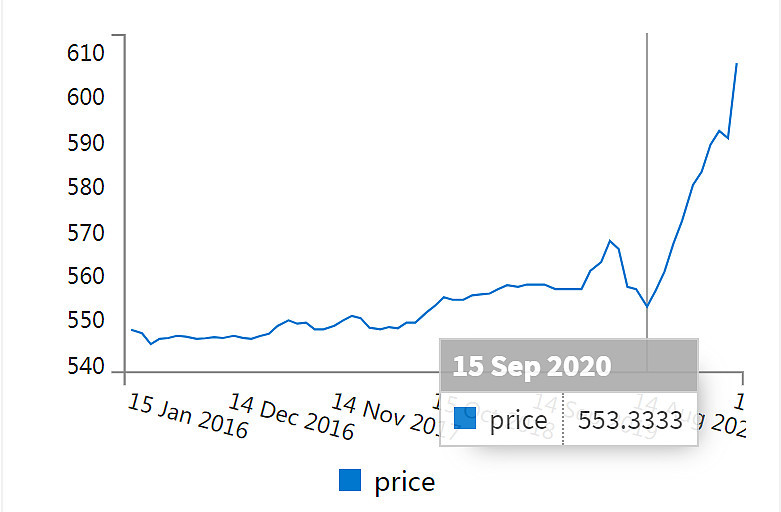Click the 15 Jan 2016 x-axis label
Viewport: 781px width, 512px height.
(x=188, y=415)
